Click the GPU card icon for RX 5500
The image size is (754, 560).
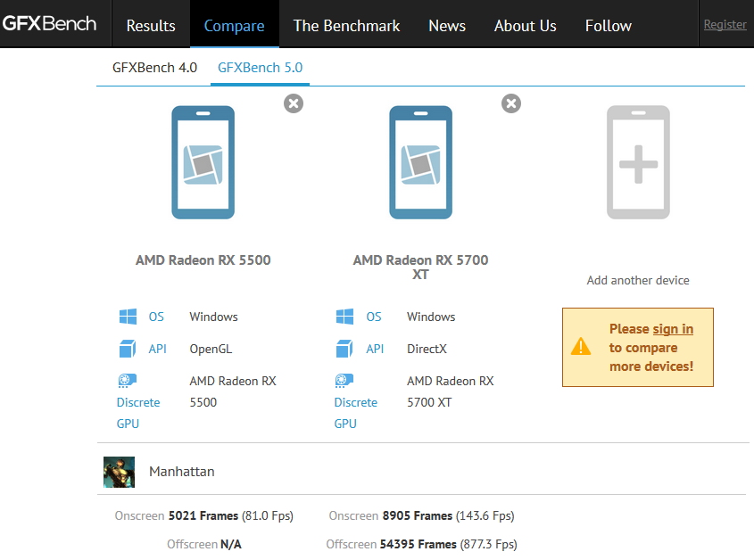128,381
